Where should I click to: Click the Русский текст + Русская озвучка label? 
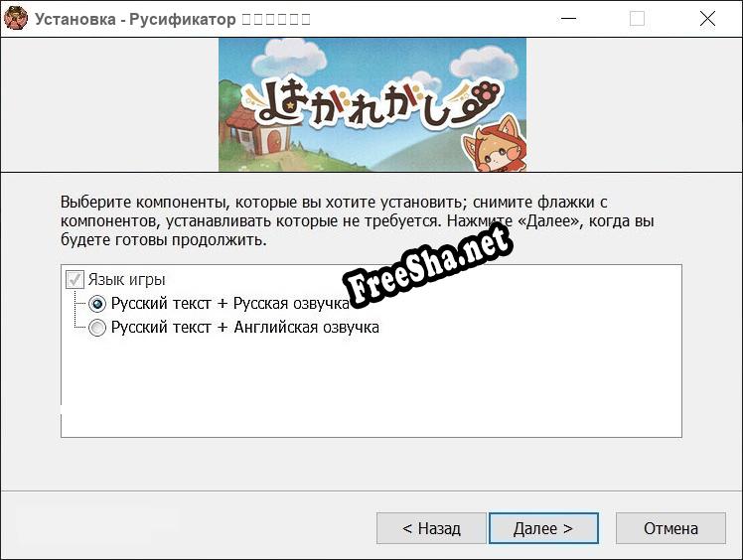[230, 304]
